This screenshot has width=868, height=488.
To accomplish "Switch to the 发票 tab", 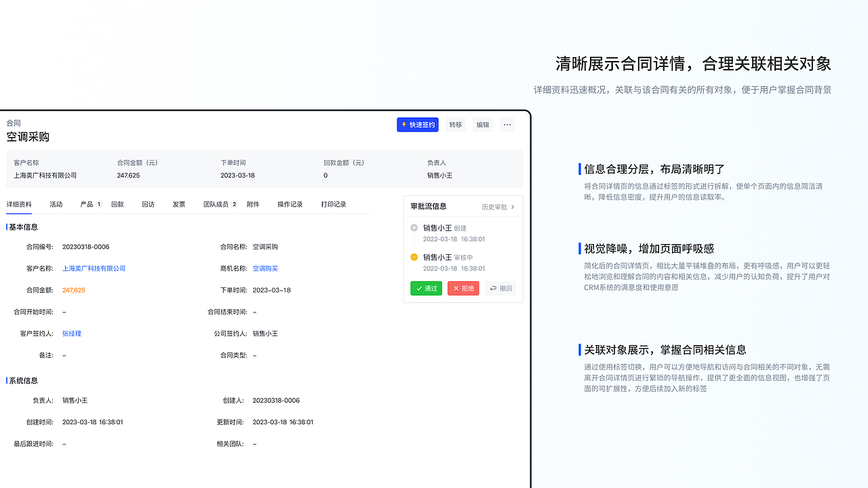I will (178, 203).
